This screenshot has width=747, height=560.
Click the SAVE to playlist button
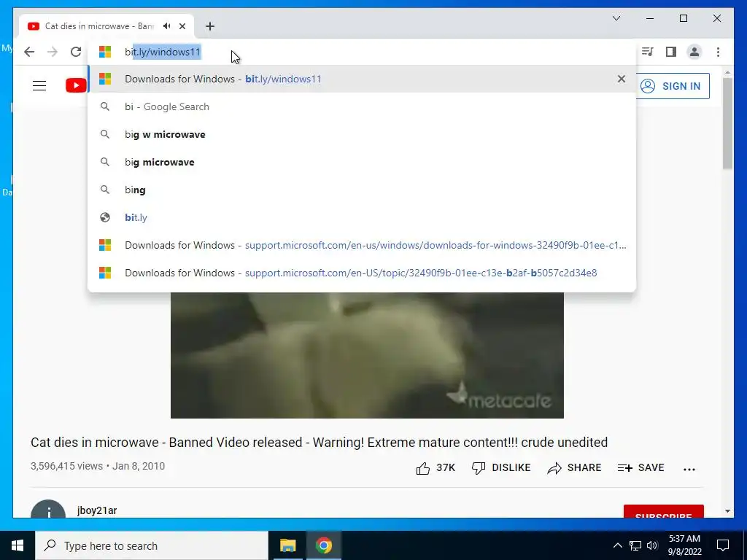(x=640, y=467)
